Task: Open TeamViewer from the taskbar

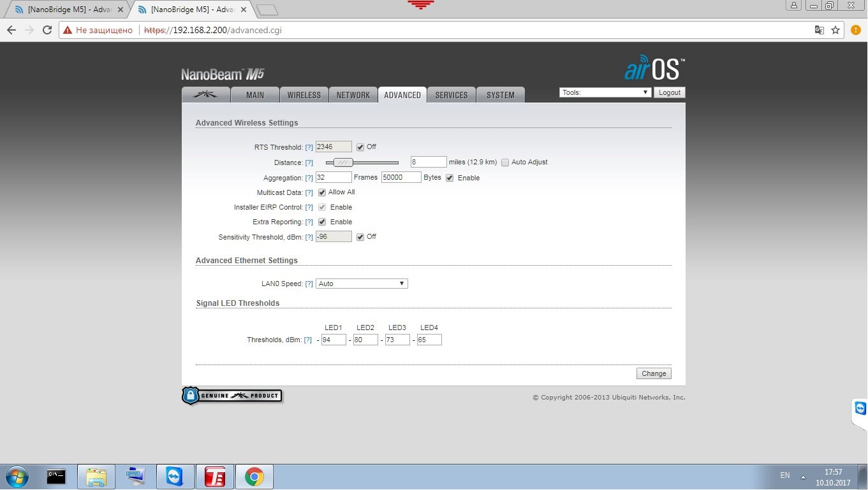Action: pyautogui.click(x=173, y=476)
